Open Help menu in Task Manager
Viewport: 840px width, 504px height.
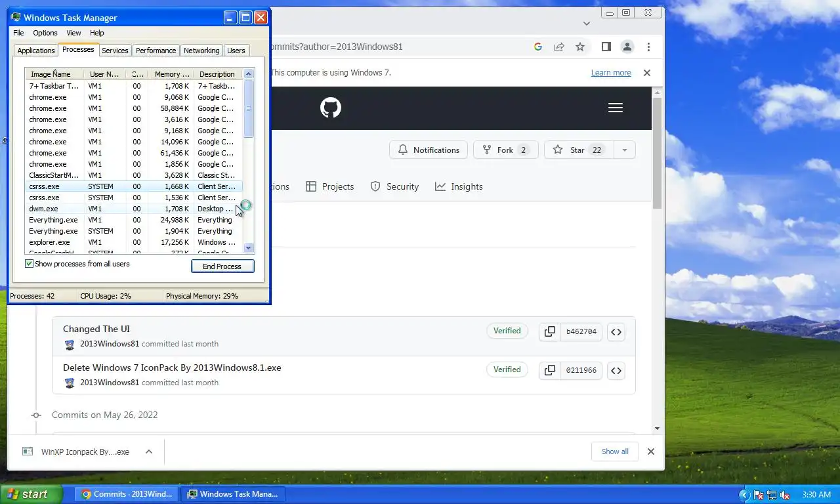[x=97, y=33]
